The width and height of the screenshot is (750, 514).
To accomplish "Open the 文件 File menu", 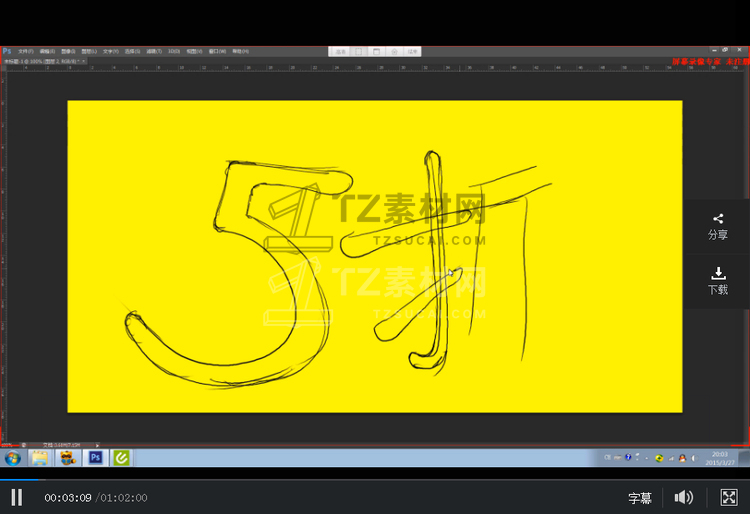I will (25, 51).
